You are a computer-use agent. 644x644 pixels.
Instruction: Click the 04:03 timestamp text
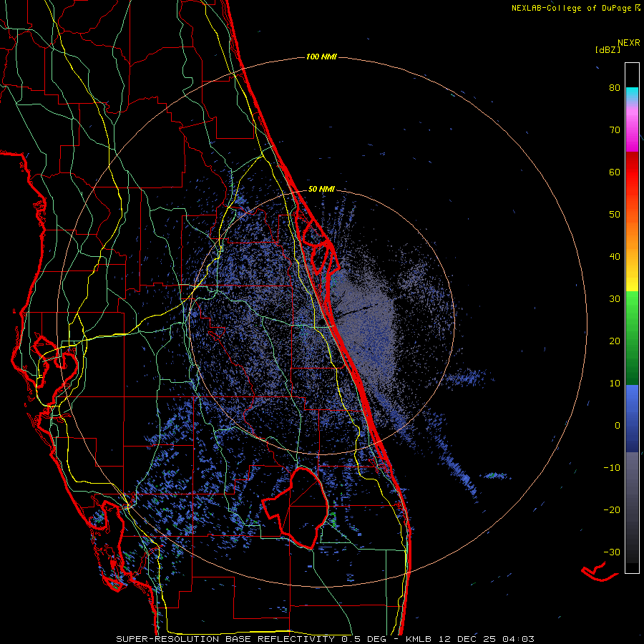[519, 639]
